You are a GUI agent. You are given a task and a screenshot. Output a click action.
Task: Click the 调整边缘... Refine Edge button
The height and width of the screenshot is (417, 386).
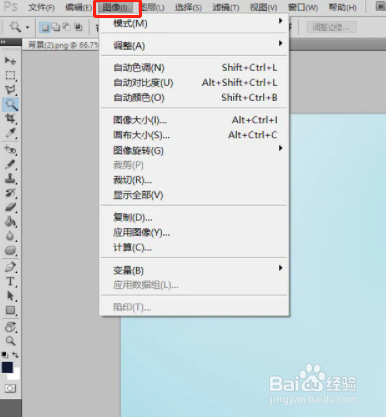[x=332, y=27]
